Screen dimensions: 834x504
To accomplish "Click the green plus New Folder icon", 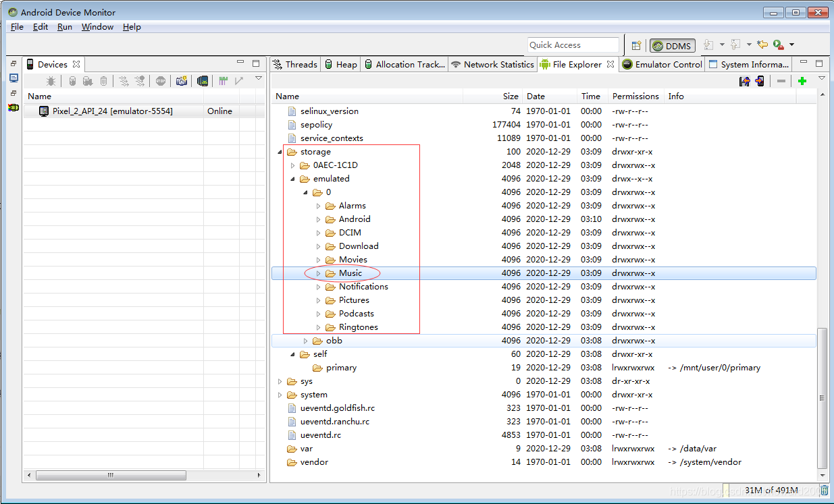I will coord(802,81).
